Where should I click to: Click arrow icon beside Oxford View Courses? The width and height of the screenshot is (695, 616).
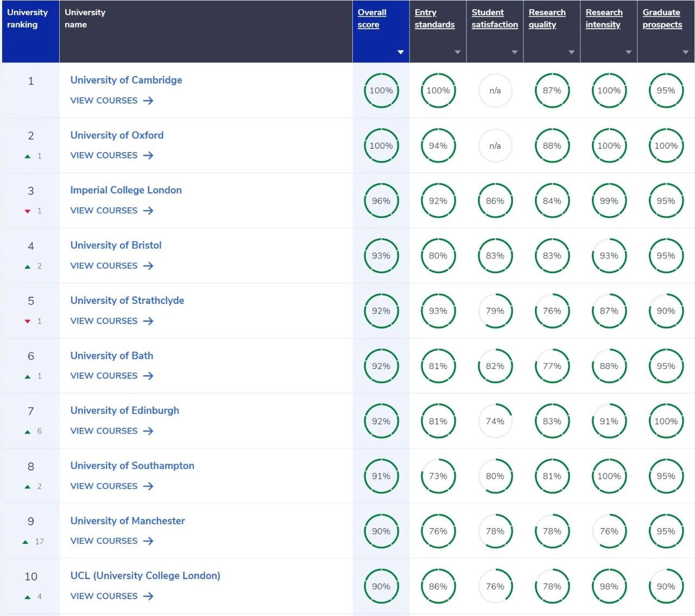(x=148, y=155)
